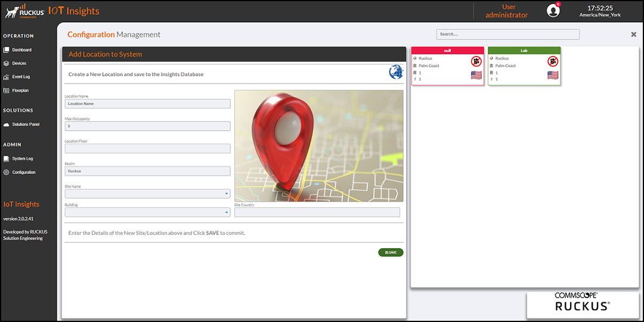Open Event Log from sidebar
This screenshot has width=644, height=322.
21,77
